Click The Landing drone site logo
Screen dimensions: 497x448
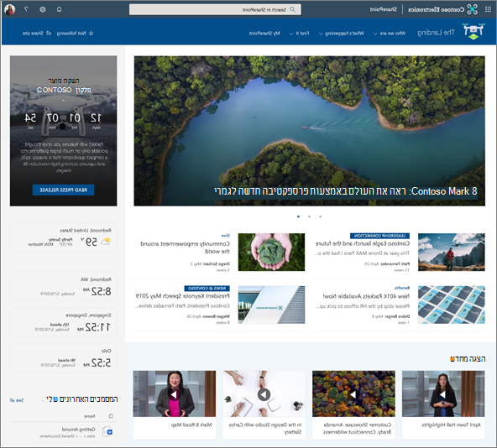click(473, 32)
